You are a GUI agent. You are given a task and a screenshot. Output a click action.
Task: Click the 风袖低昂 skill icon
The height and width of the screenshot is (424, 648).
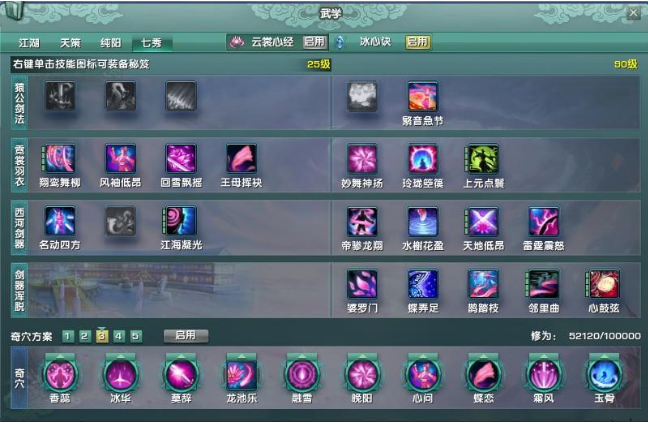(121, 159)
